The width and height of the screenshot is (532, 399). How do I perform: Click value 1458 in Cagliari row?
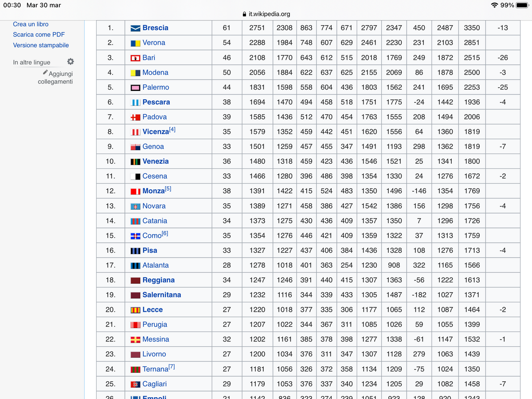tap(472, 384)
